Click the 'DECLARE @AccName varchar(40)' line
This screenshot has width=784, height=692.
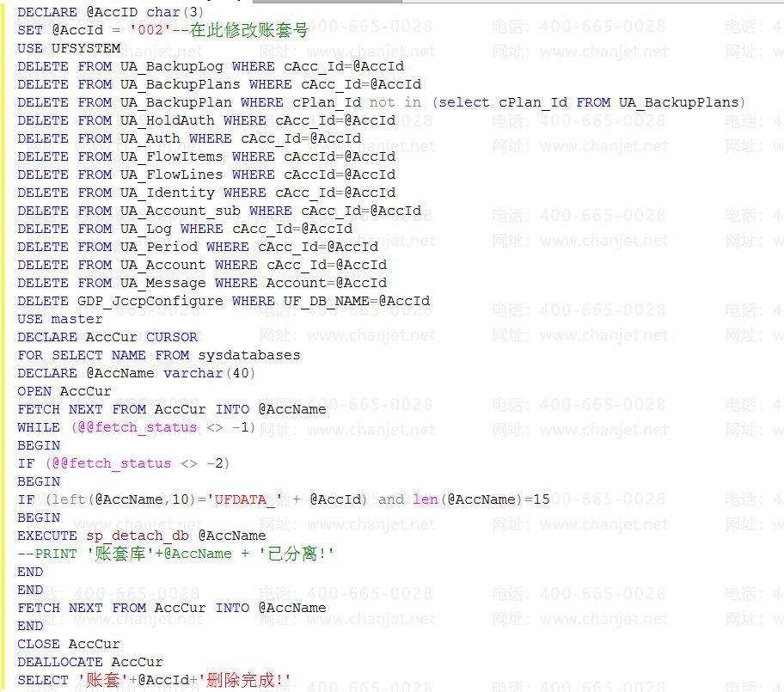[x=136, y=372]
